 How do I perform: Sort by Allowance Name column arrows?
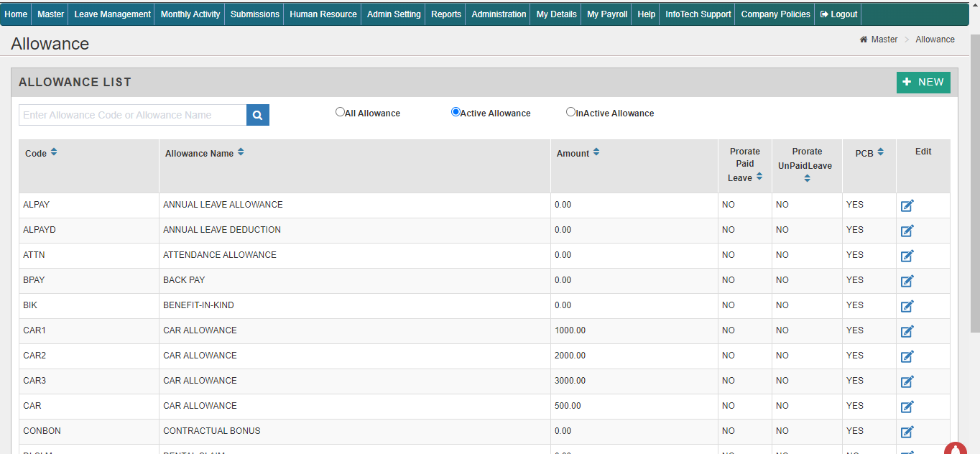point(241,153)
